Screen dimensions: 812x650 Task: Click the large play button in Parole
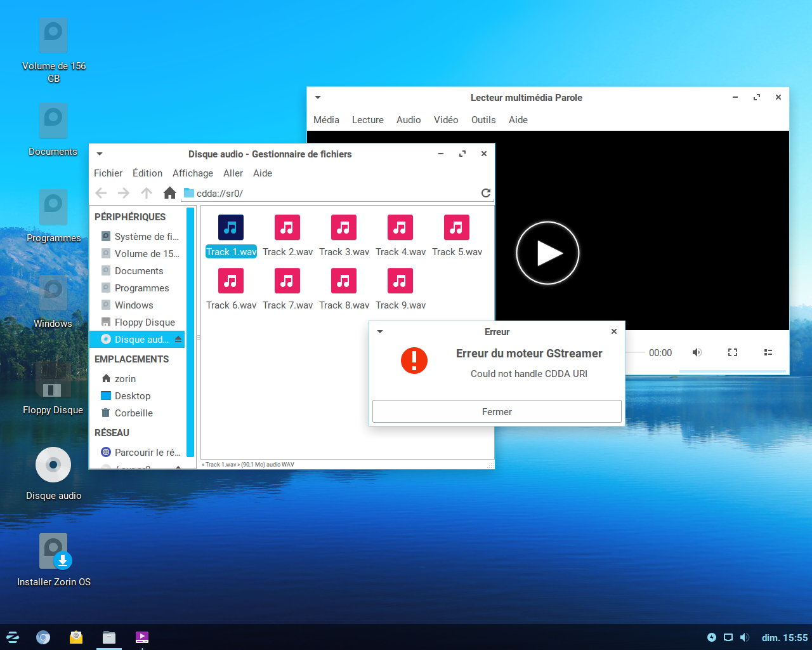[x=547, y=253]
